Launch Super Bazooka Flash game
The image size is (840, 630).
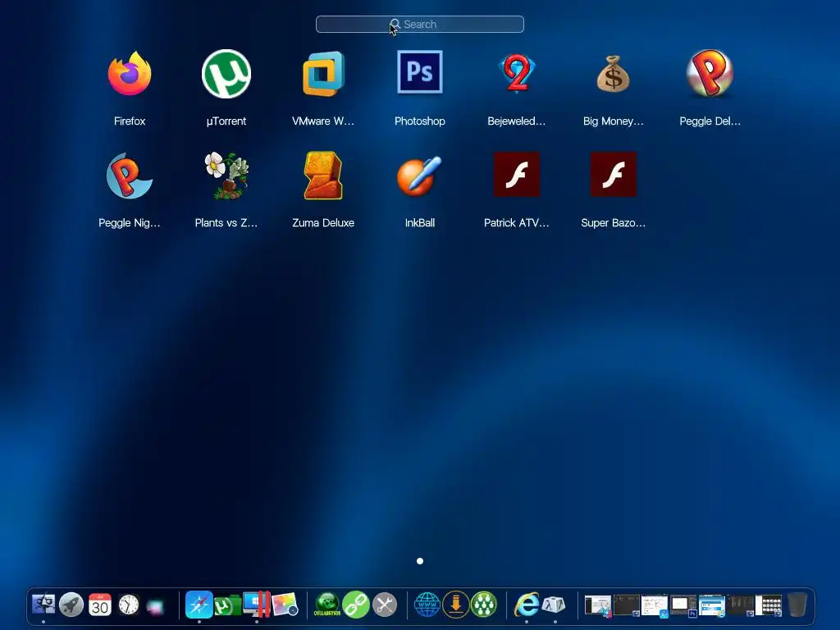tap(614, 175)
